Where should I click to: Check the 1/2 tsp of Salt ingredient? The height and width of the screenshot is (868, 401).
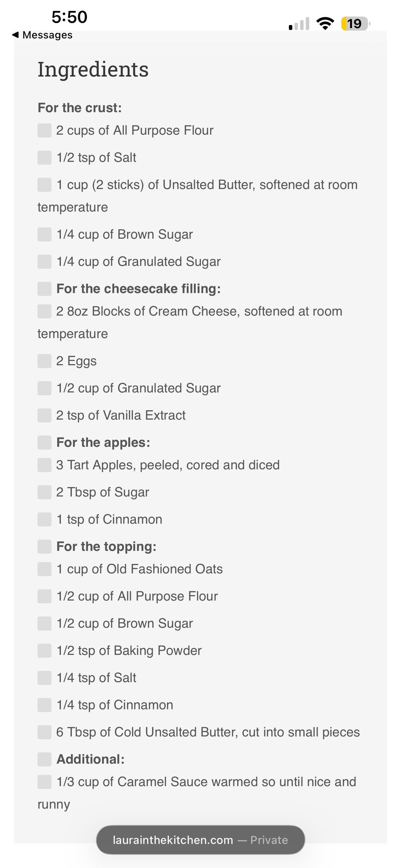pyautogui.click(x=44, y=158)
